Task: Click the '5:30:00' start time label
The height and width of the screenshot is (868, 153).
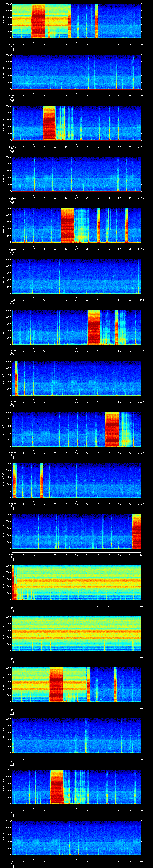Action: click(12, 453)
